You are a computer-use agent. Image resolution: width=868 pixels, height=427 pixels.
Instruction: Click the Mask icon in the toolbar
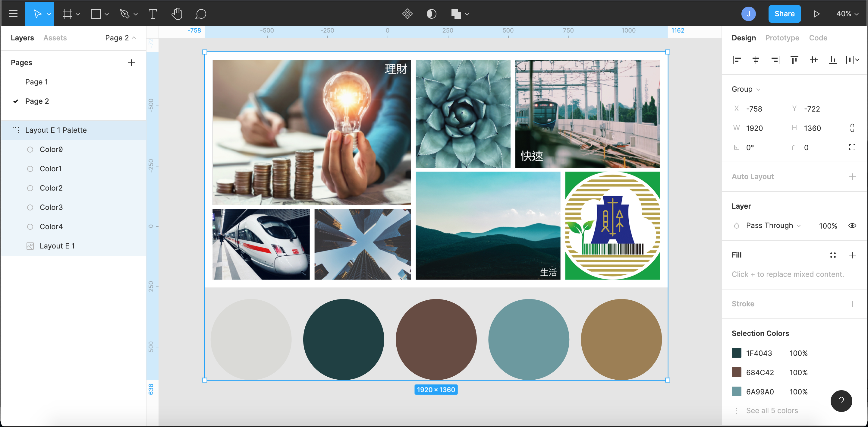click(431, 14)
